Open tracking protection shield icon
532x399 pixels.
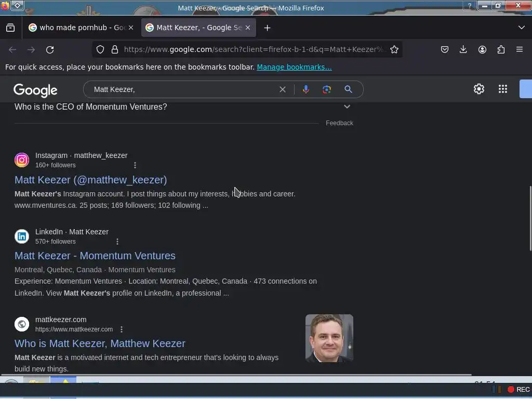(100, 49)
